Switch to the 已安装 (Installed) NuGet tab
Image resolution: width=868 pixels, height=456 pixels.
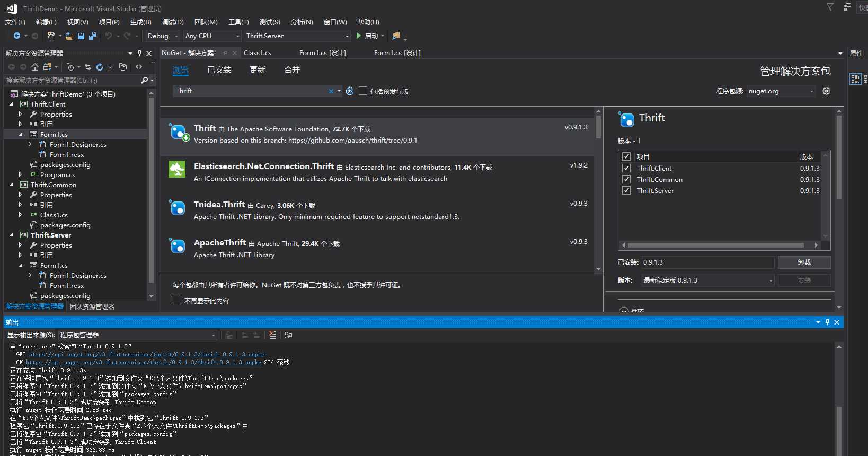coord(219,70)
